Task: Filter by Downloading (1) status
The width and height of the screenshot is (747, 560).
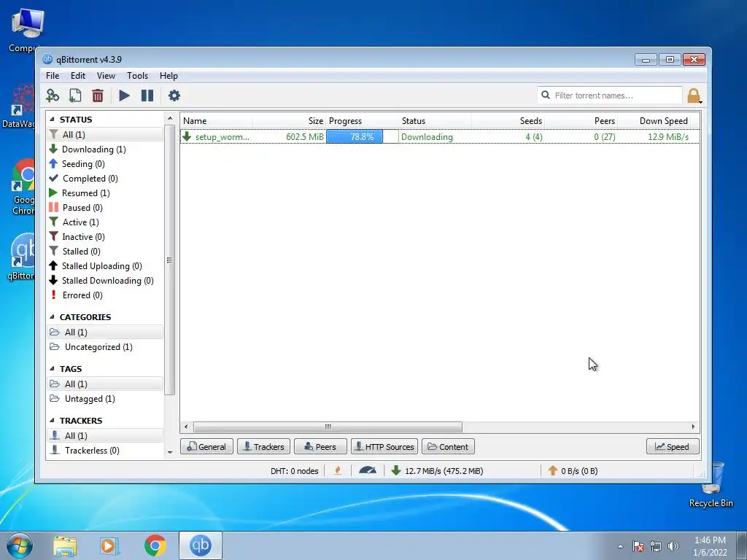Action: [x=94, y=149]
